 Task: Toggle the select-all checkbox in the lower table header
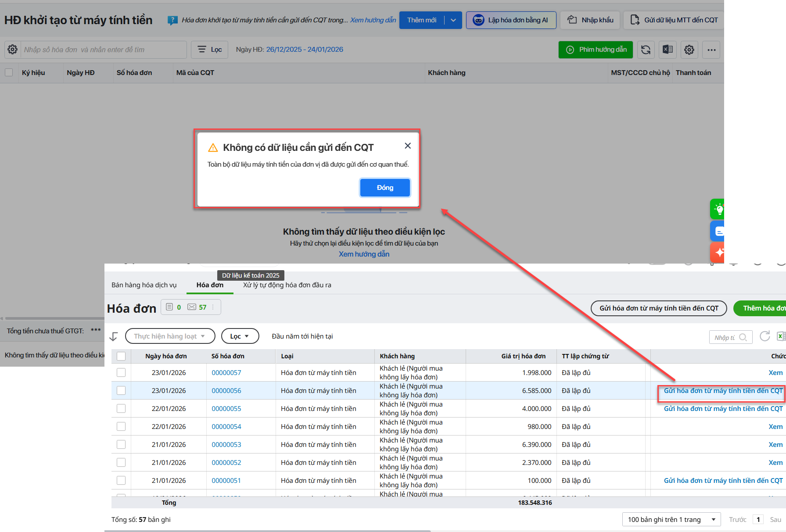(x=121, y=356)
